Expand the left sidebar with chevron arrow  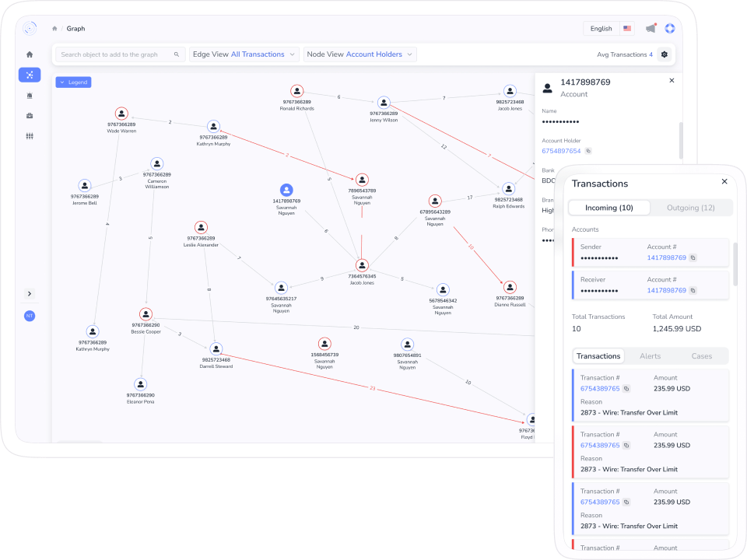[x=30, y=294]
